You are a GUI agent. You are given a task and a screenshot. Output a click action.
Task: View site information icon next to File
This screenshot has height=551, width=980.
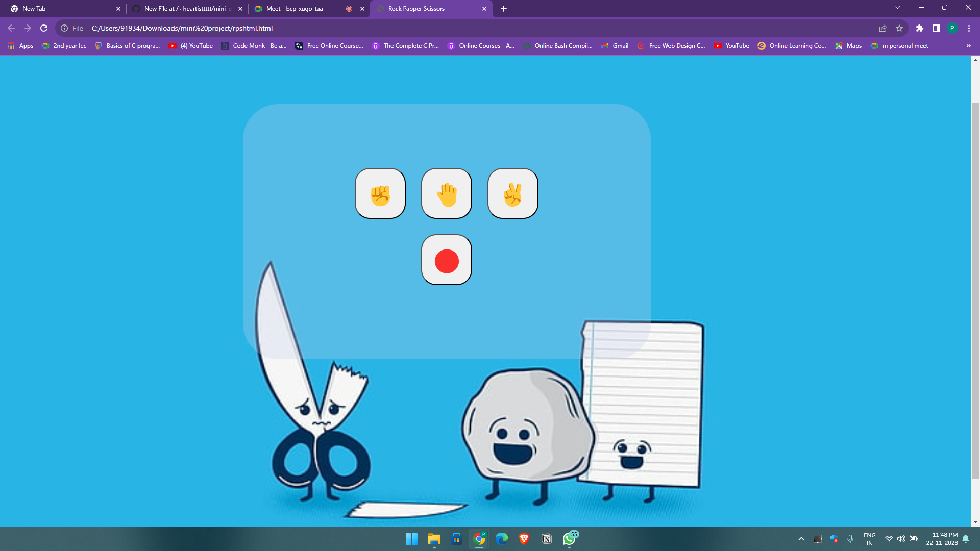pyautogui.click(x=64, y=28)
